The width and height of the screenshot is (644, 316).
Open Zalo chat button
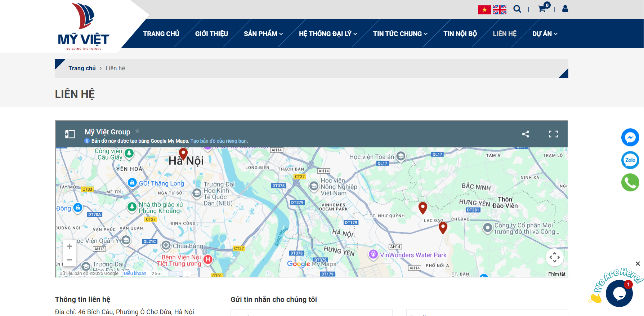pos(630,160)
